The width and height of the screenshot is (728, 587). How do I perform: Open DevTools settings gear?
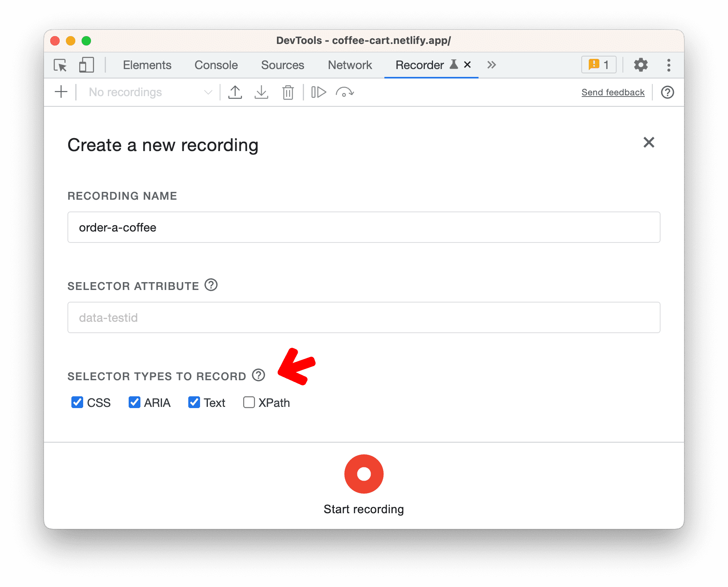[x=641, y=65]
